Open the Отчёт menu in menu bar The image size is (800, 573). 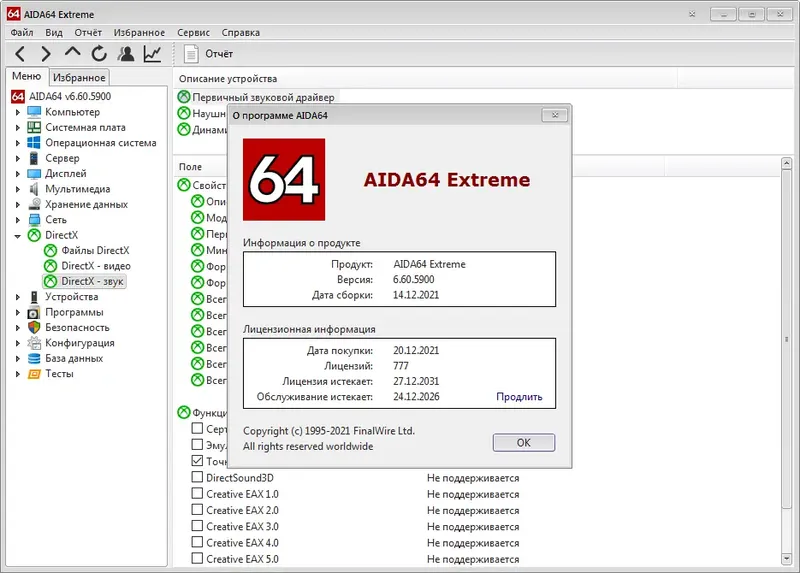click(x=88, y=33)
